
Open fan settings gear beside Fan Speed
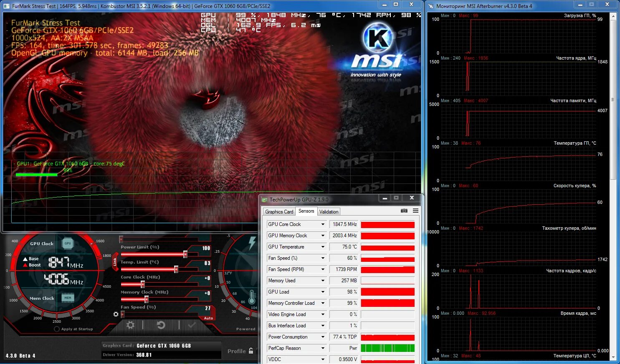pyautogui.click(x=116, y=314)
